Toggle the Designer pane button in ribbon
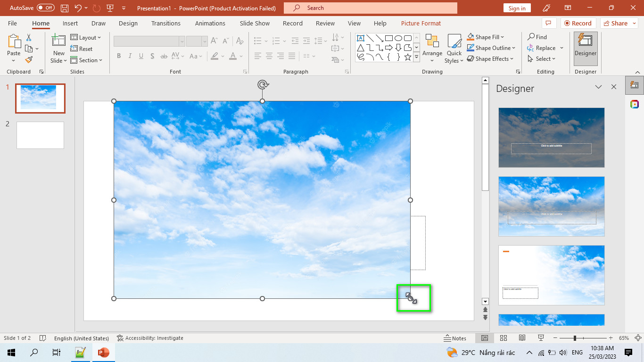 tap(586, 49)
